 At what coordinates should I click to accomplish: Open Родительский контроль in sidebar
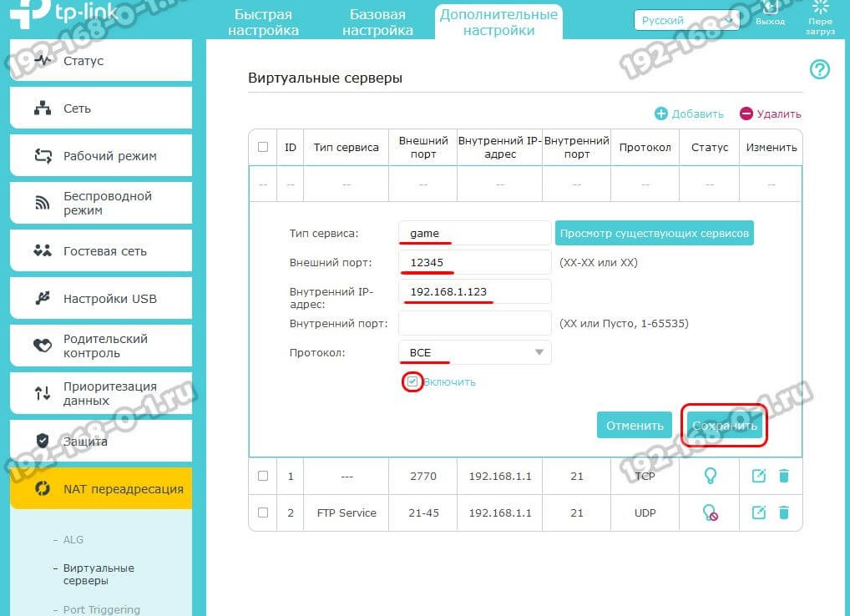[x=101, y=346]
